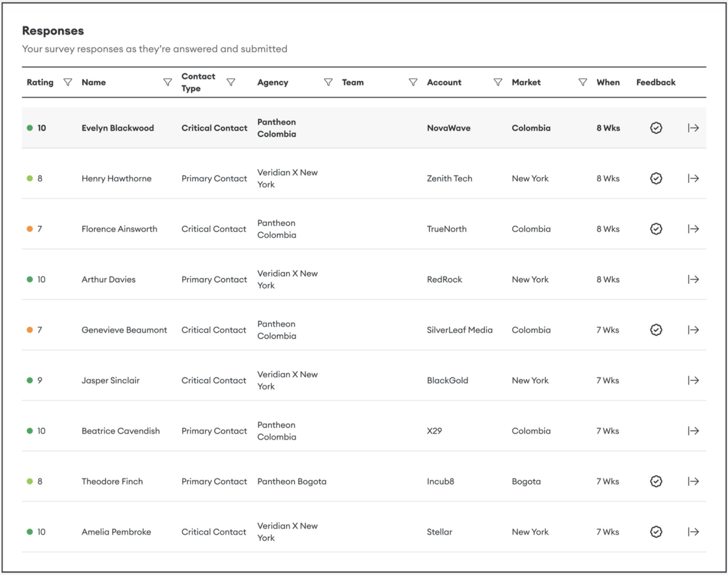
Task: Click feedback checkmark for Amelia Pembroke
Action: pos(656,532)
